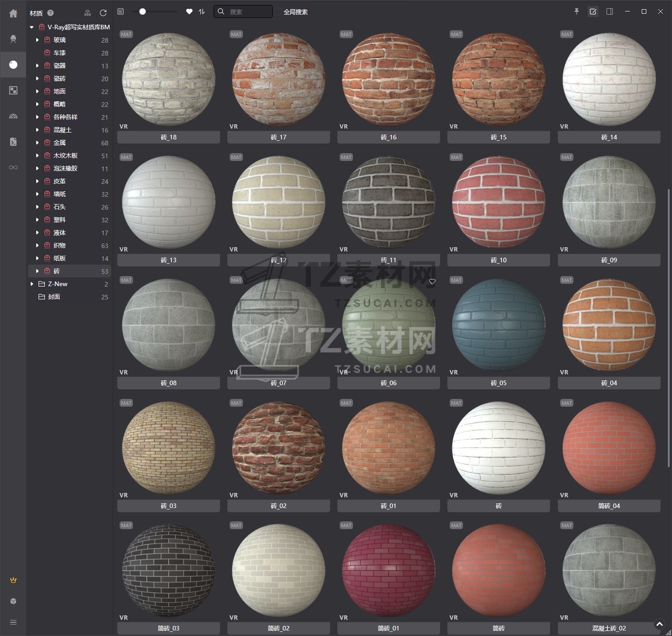Select the 砖_13 white brick thumbnail
The width and height of the screenshot is (672, 636).
(169, 202)
